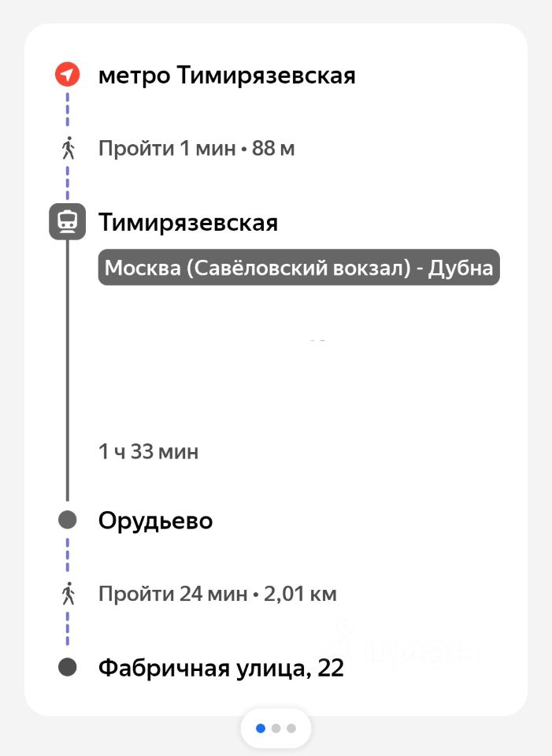552x756 pixels.
Task: Click the red navigation arrow start icon
Action: coord(68,75)
